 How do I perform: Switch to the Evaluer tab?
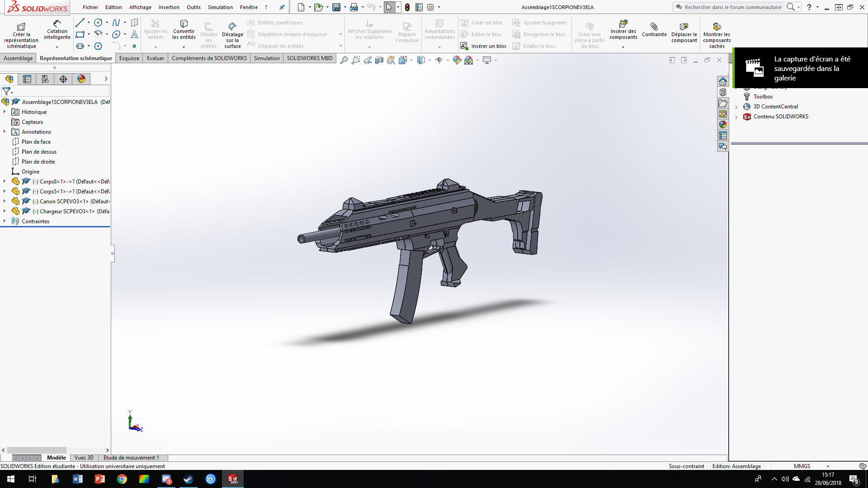[x=156, y=58]
